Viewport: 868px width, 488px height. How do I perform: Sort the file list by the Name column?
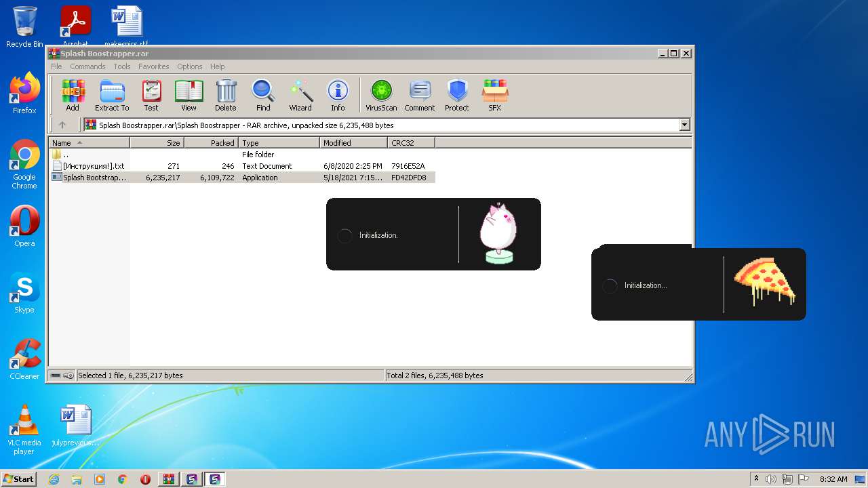(x=89, y=143)
